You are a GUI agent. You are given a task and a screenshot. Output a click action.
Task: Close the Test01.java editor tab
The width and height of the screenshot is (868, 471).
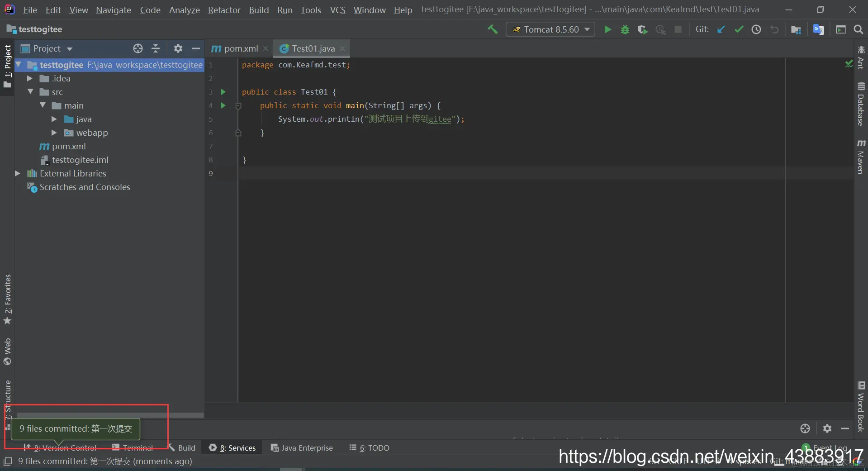pyautogui.click(x=342, y=48)
